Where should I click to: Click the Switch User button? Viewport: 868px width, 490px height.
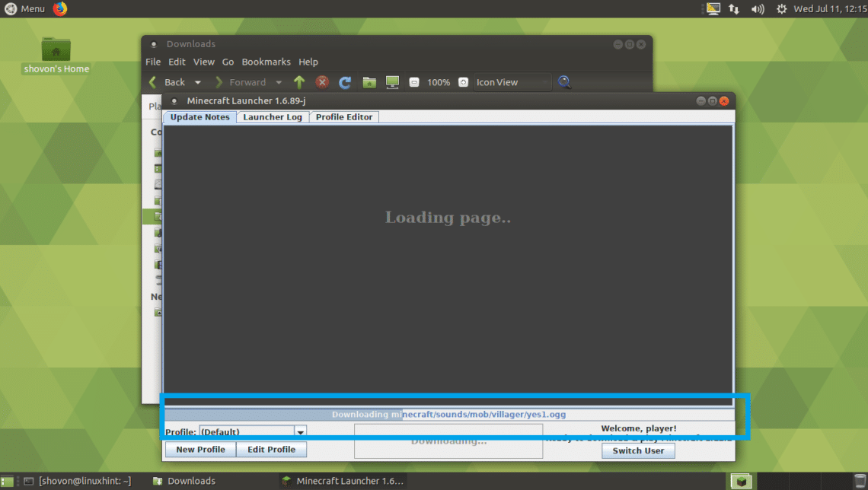(638, 450)
